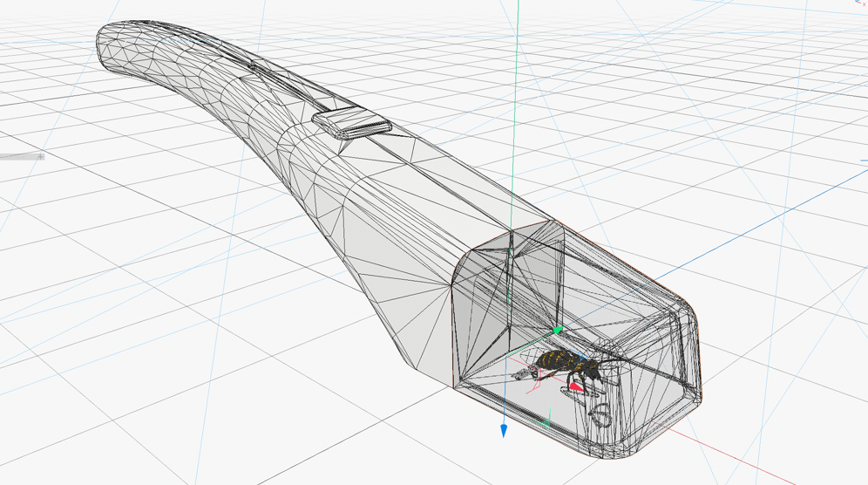Image resolution: width=868 pixels, height=485 pixels.
Task: Select the small green plane handle
Action: point(546,423)
